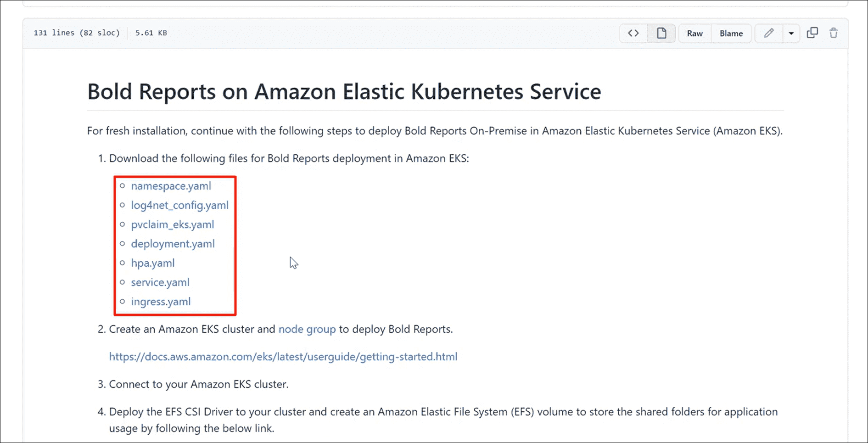Viewport: 868px width, 443px height.
Task: Open the raw source code view
Action: pos(694,33)
